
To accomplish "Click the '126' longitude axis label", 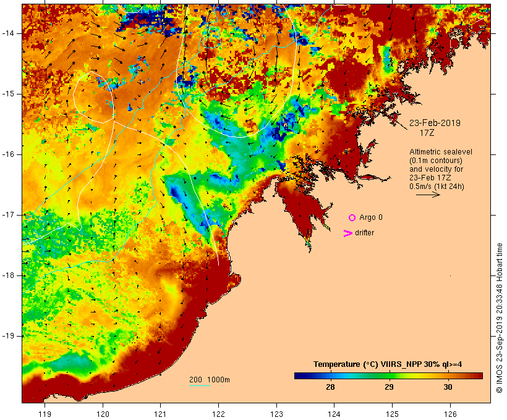I will pos(450,414).
